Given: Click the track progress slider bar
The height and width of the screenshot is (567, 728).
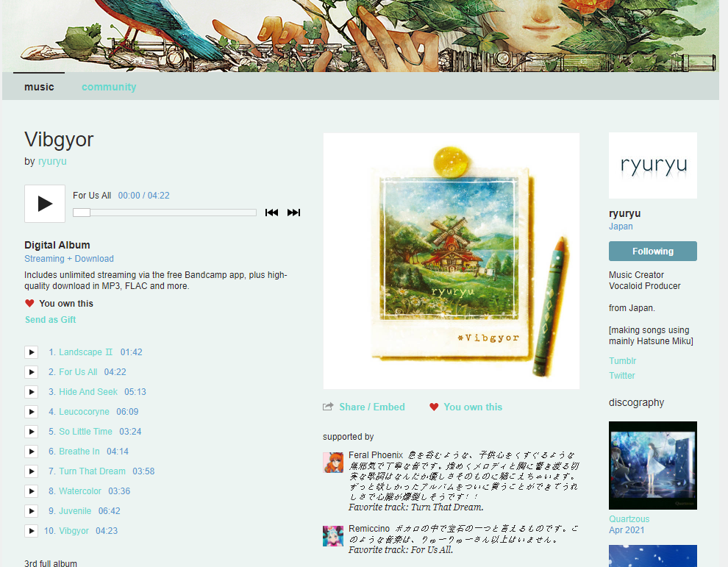Looking at the screenshot, I should (x=165, y=213).
